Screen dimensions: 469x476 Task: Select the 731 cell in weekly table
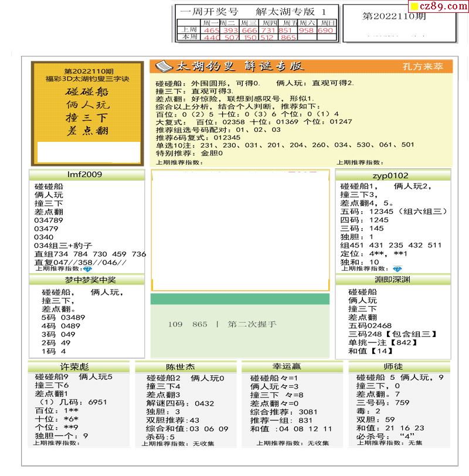click(x=268, y=30)
